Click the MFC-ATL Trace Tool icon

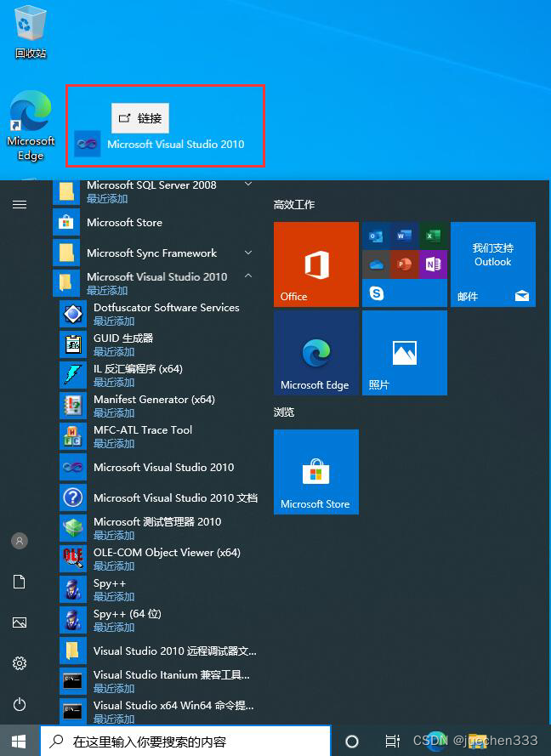coord(73,436)
